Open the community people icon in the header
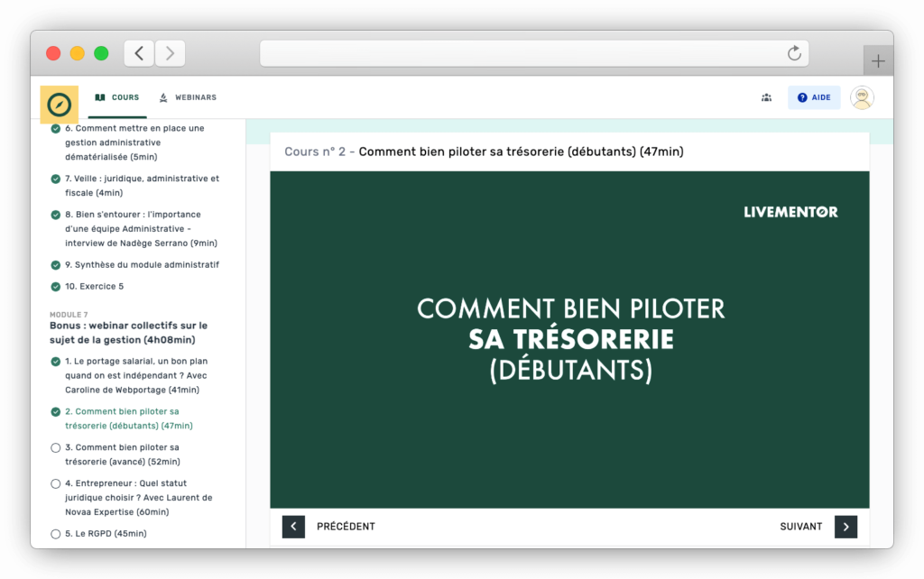Image resolution: width=924 pixels, height=579 pixels. click(x=766, y=97)
